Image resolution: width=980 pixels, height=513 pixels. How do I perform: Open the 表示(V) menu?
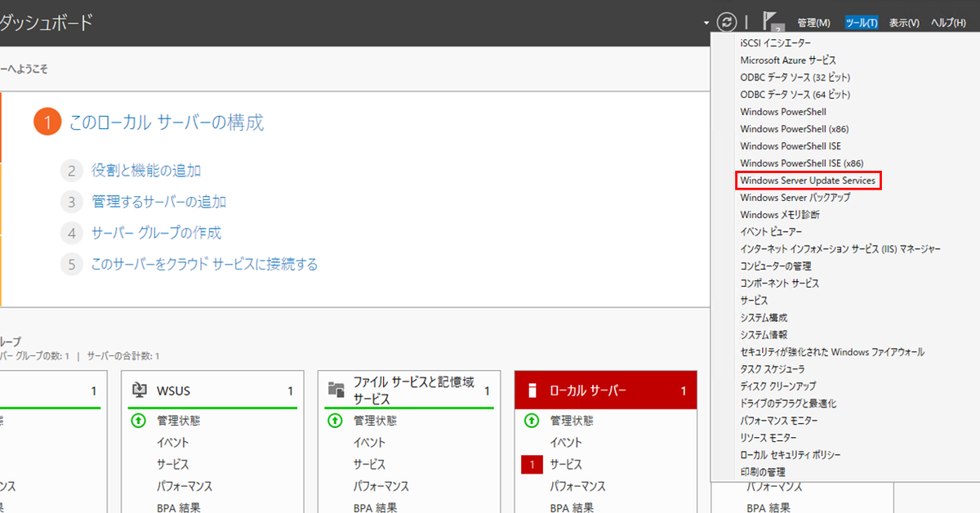pos(904,23)
